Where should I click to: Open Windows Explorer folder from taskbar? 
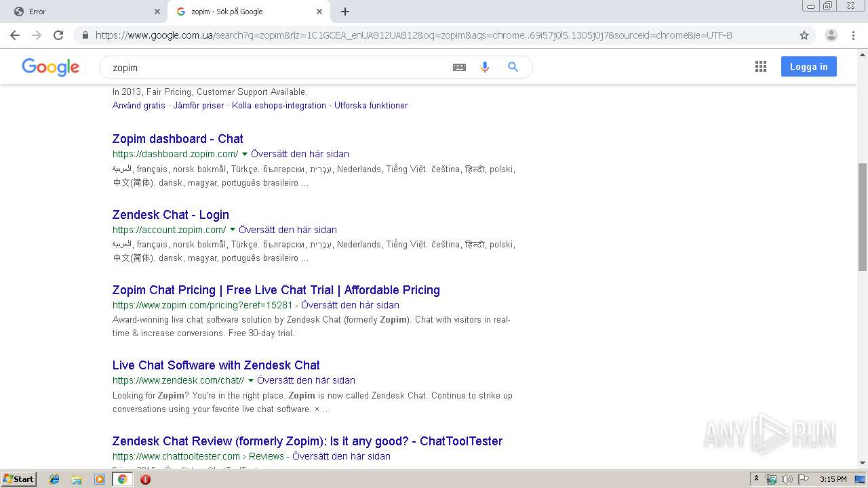coord(77,479)
